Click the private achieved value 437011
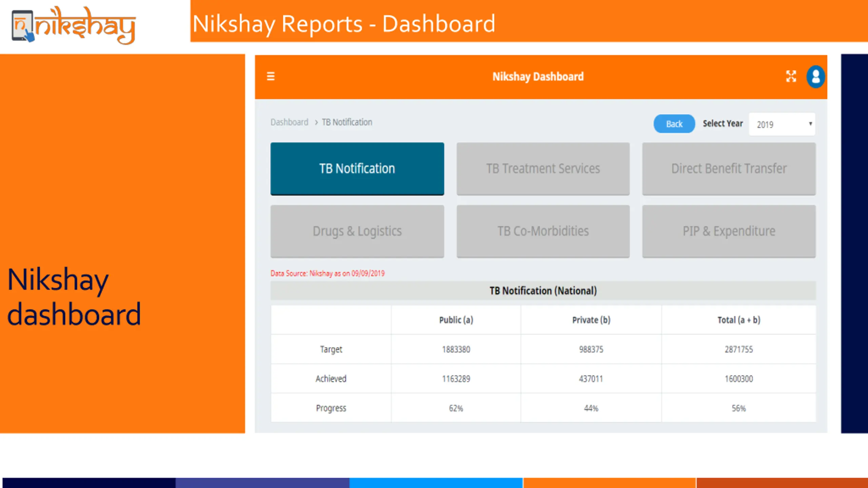Viewport: 868px width, 488px height. click(591, 379)
